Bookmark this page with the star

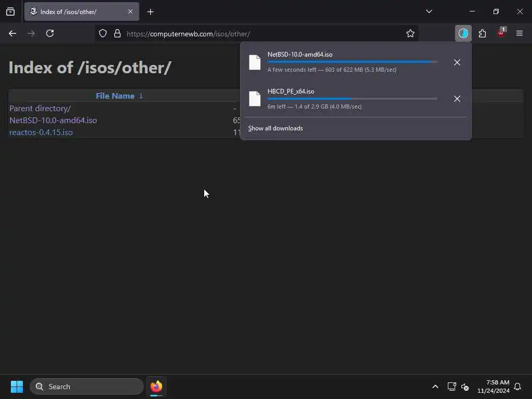click(410, 33)
